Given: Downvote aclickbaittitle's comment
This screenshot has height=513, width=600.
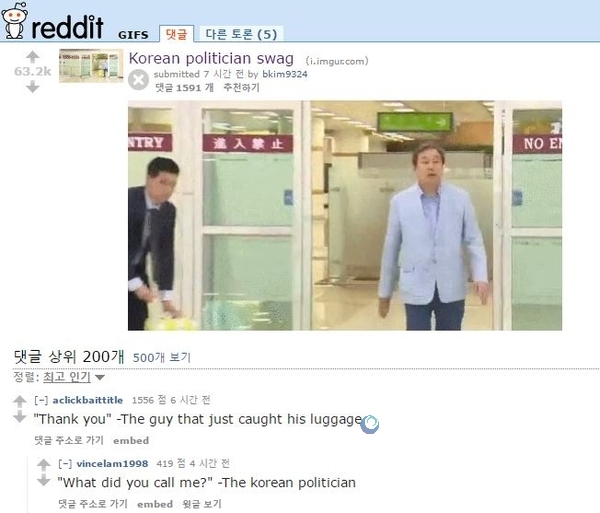Looking at the screenshot, I should tap(20, 417).
